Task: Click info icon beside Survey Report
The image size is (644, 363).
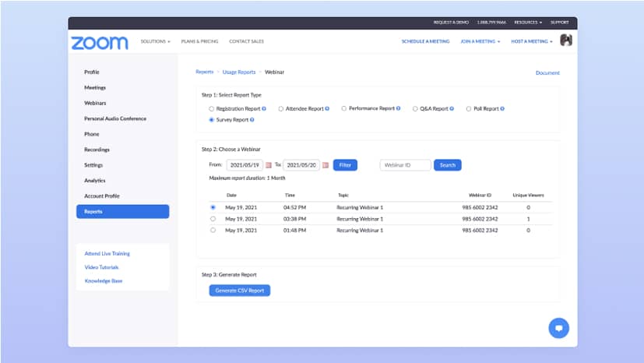Action: [x=252, y=120]
